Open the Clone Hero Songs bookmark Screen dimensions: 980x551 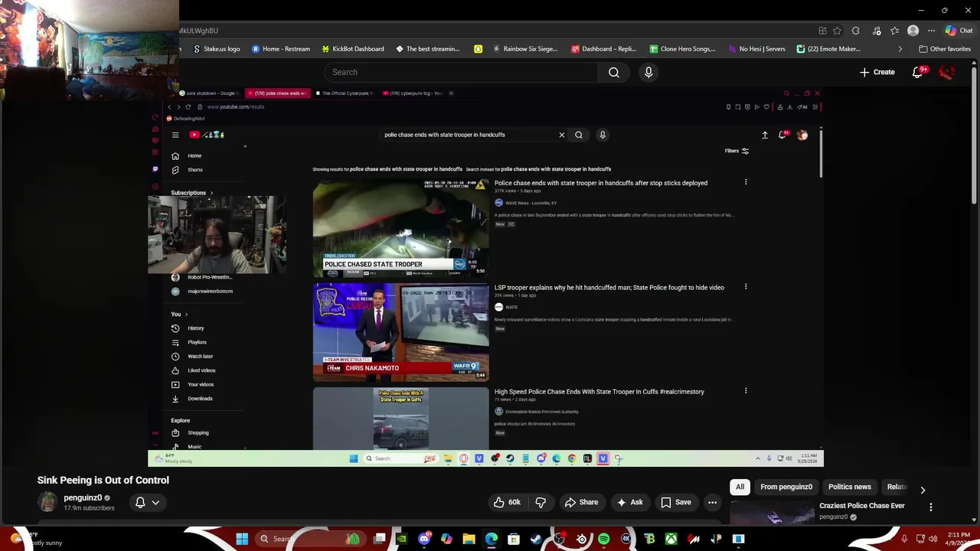pos(682,49)
